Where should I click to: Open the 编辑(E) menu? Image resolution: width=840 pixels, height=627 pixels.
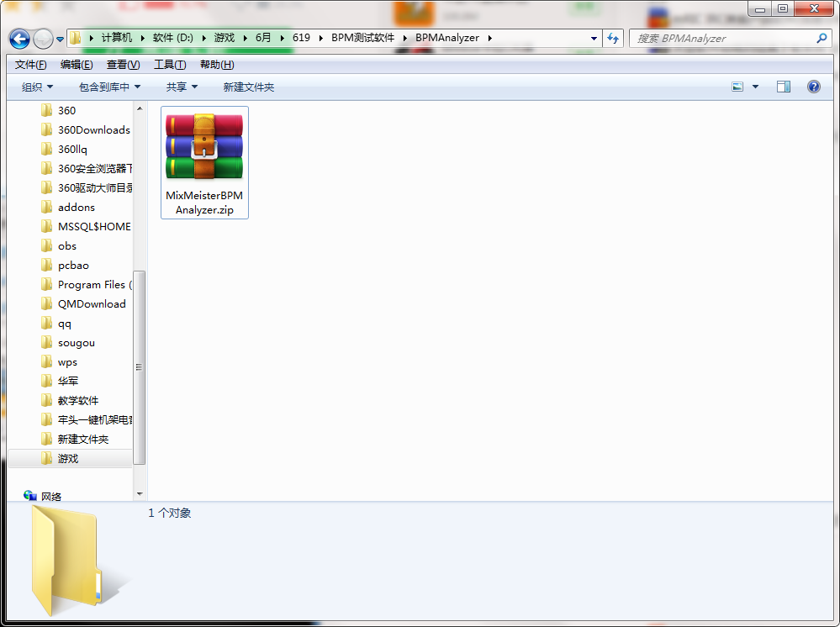[77, 65]
